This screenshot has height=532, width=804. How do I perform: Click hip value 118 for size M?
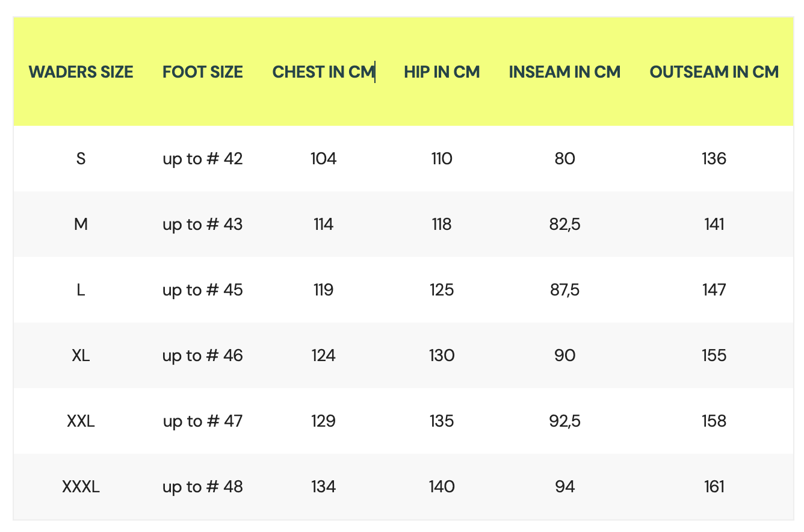pos(442,224)
